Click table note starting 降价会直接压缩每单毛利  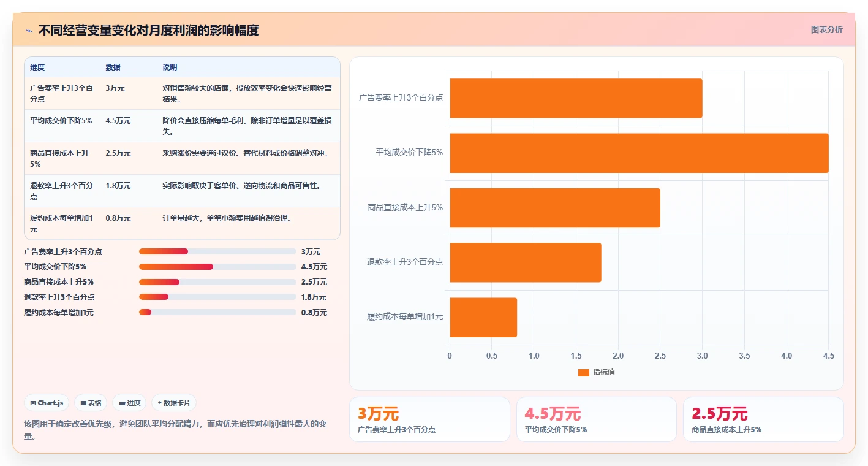point(247,126)
